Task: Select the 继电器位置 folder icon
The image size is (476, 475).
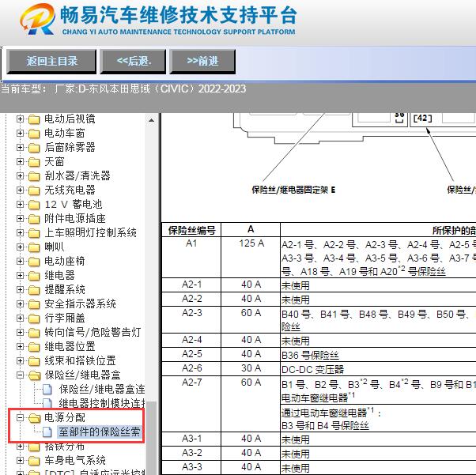Action: [x=34, y=347]
